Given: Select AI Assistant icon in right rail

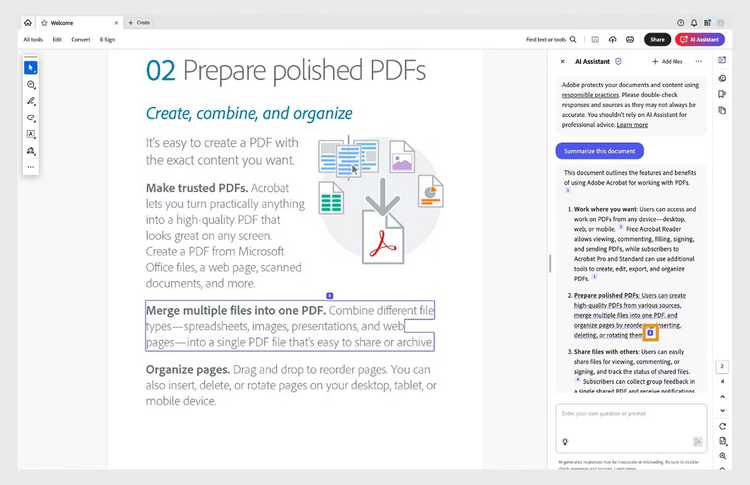Looking at the screenshot, I should [722, 60].
